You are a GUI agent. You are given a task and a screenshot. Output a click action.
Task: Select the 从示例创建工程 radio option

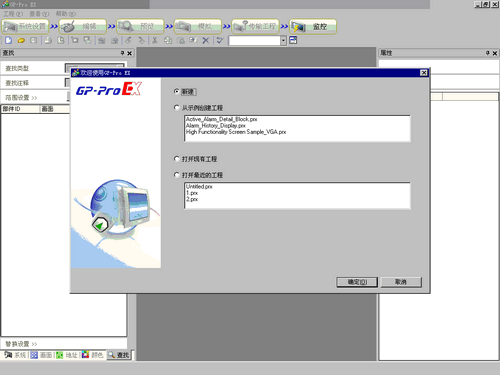(177, 108)
